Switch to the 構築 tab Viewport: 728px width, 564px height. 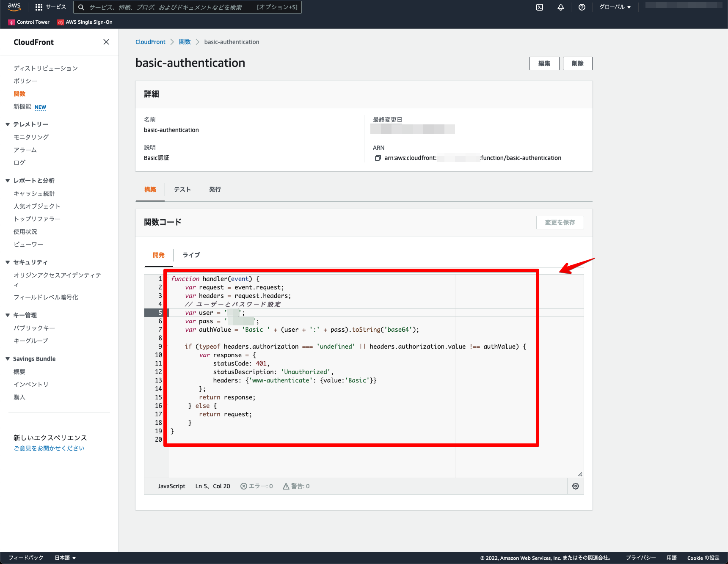pyautogui.click(x=150, y=190)
